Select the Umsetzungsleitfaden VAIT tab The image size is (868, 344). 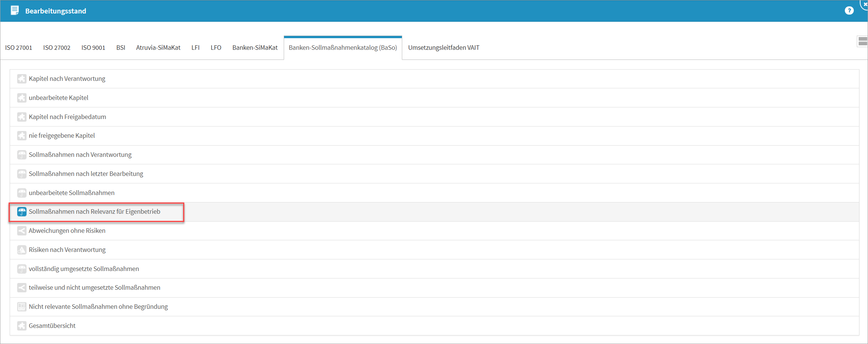443,48
